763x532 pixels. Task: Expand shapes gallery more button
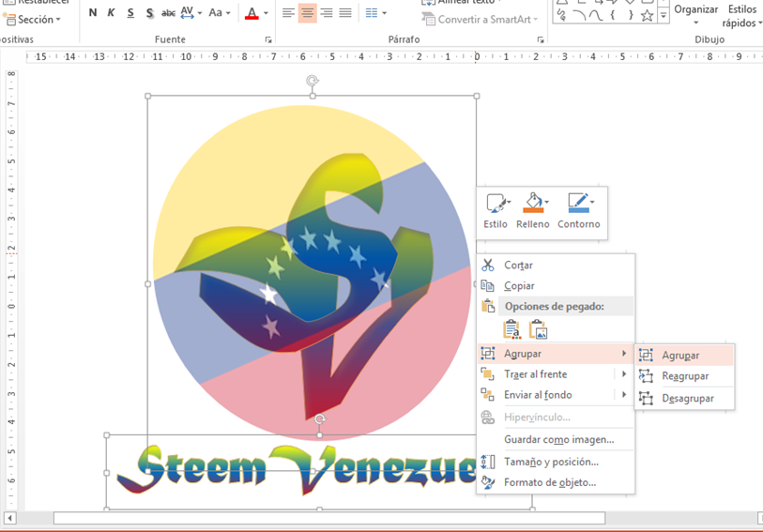click(664, 16)
